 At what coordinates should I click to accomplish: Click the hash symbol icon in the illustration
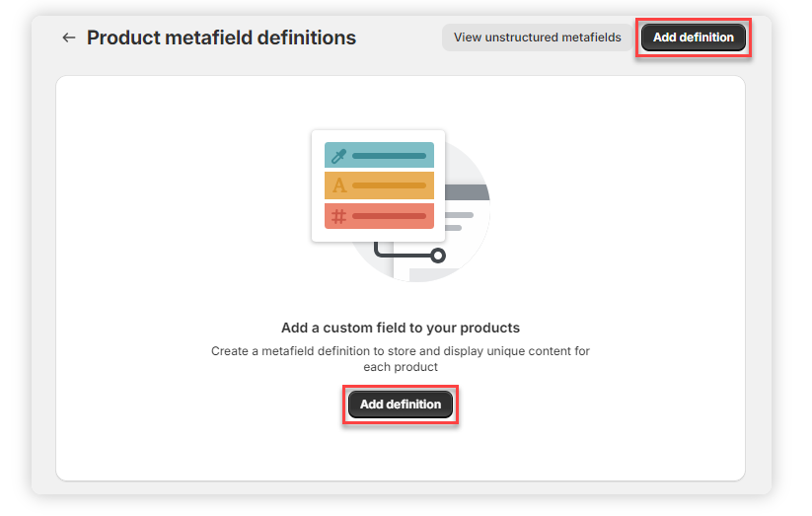pos(338,216)
